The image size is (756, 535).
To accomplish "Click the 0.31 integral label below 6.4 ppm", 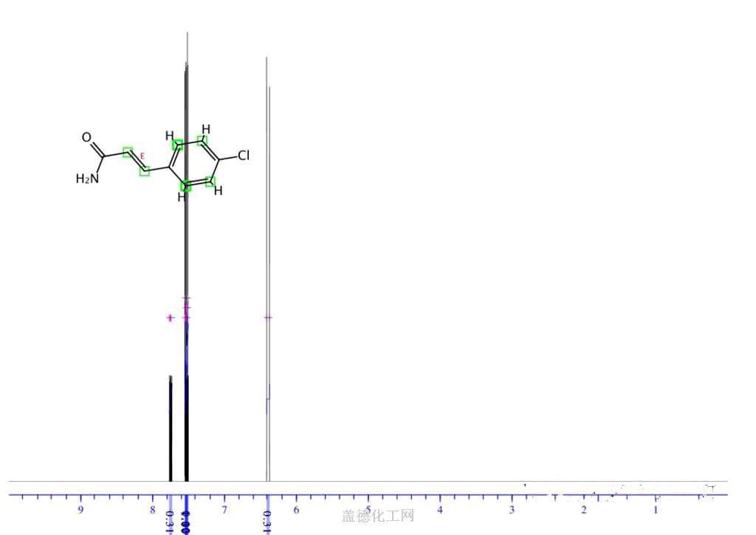I will tap(267, 521).
